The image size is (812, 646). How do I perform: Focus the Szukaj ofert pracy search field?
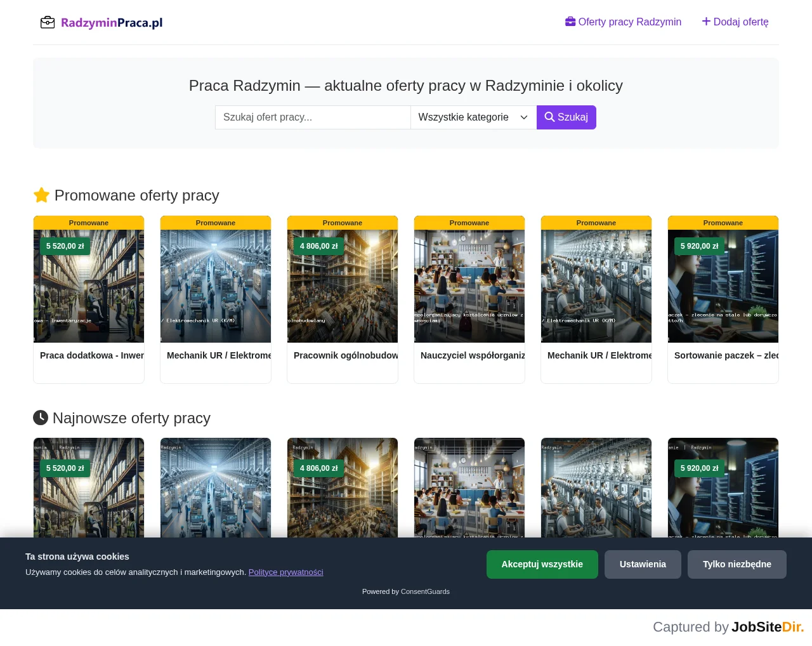[x=313, y=117]
